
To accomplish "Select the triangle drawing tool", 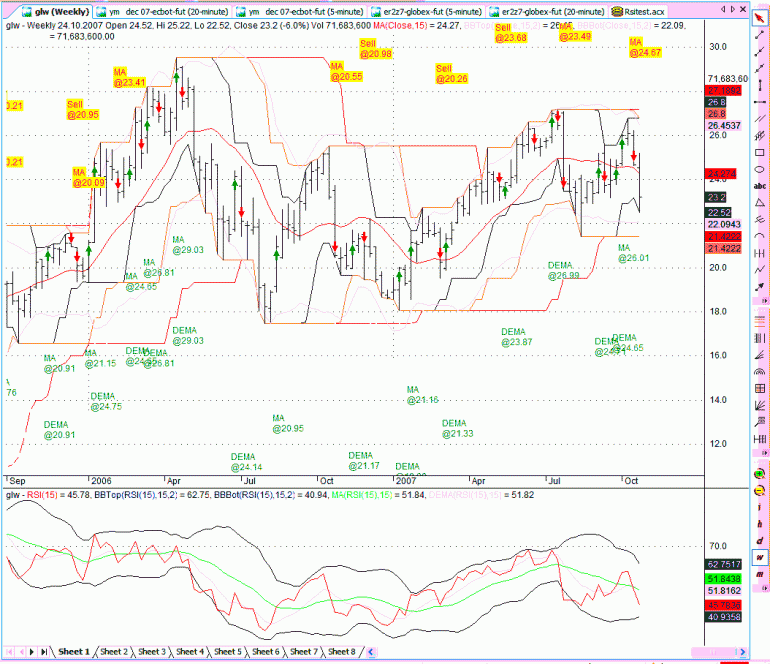I will [760, 203].
